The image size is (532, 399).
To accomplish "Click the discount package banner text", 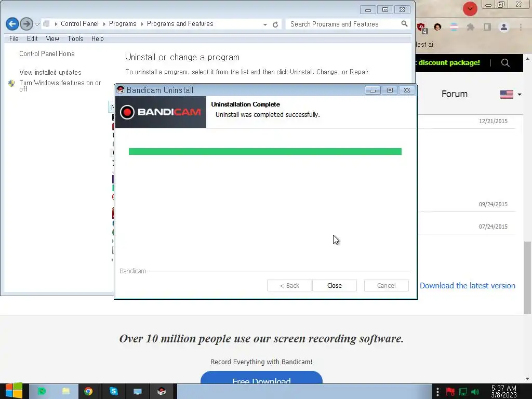I will pos(449,62).
